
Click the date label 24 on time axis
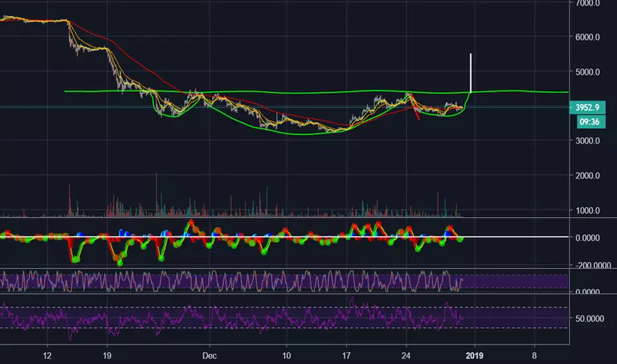(406, 356)
